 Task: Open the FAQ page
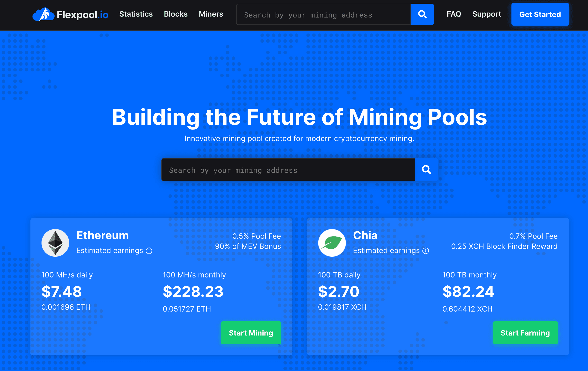tap(454, 14)
